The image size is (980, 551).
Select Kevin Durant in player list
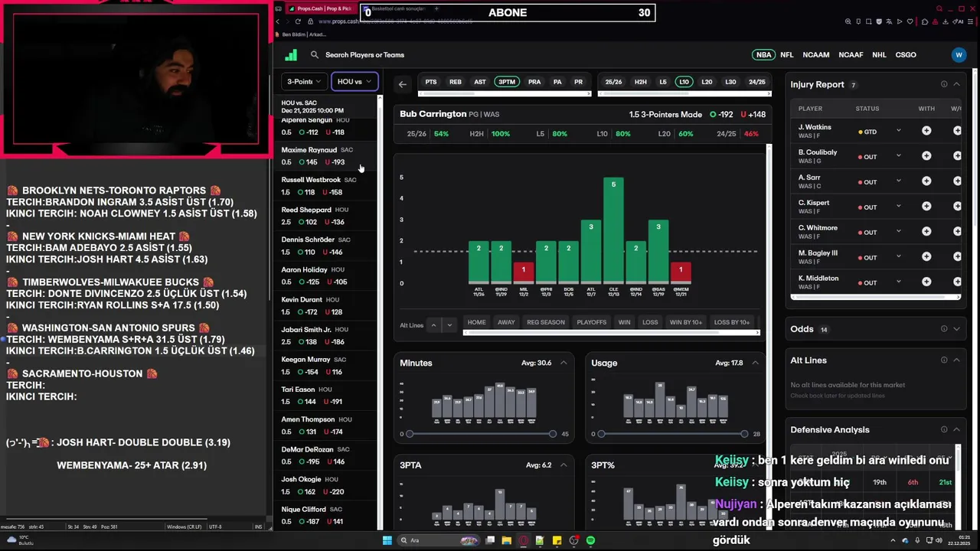pos(325,306)
